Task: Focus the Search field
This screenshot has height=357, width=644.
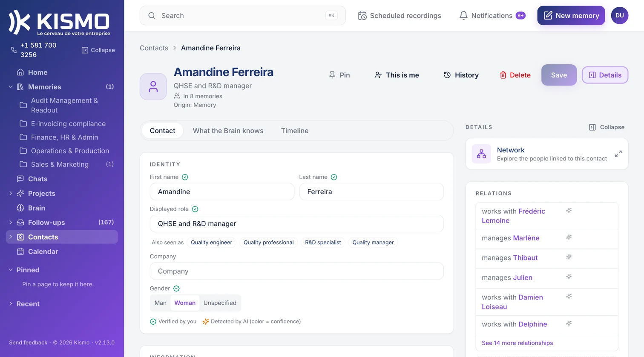Action: tap(243, 16)
